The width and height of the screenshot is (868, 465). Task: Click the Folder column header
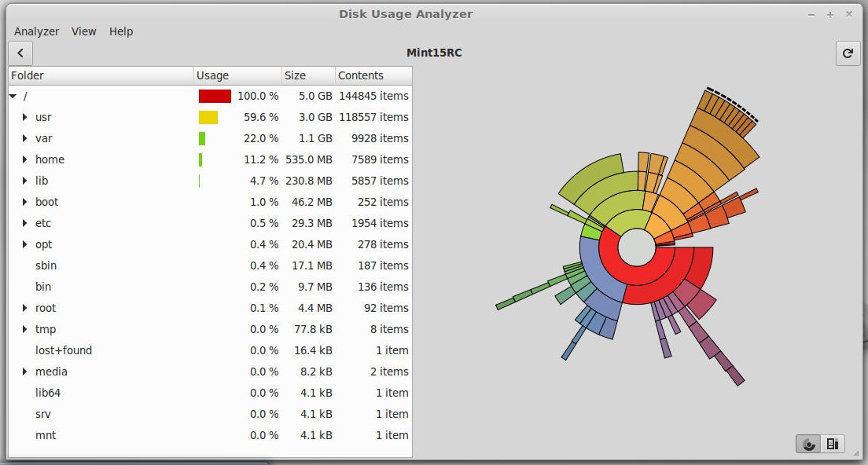click(101, 75)
